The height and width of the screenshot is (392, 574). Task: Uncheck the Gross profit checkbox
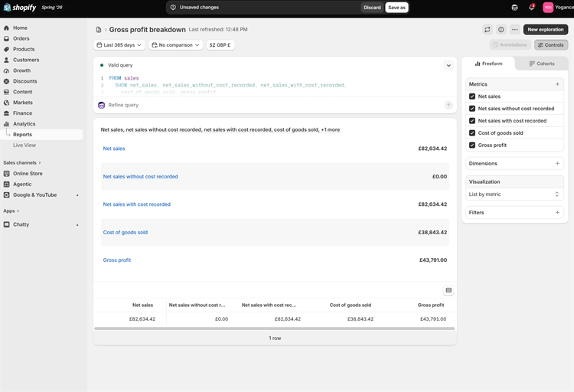pos(472,145)
